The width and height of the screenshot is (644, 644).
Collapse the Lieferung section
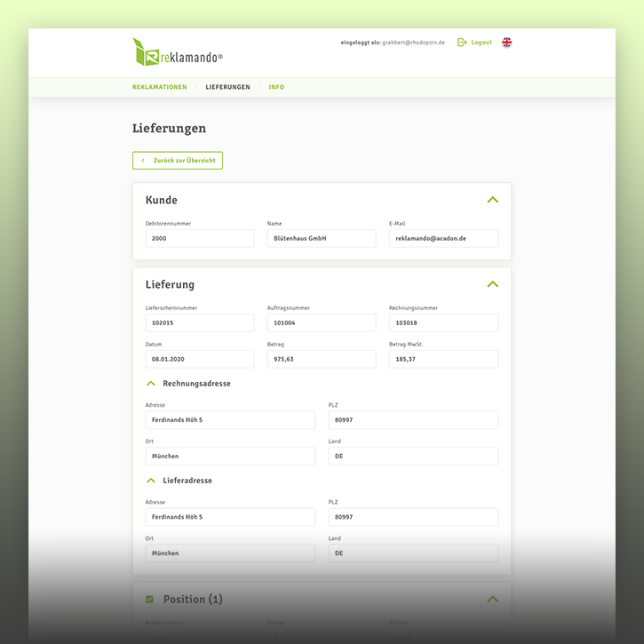tap(492, 284)
